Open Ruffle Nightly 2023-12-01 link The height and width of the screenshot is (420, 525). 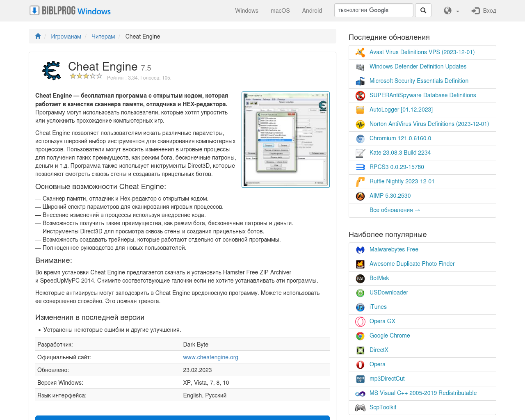coord(402,181)
